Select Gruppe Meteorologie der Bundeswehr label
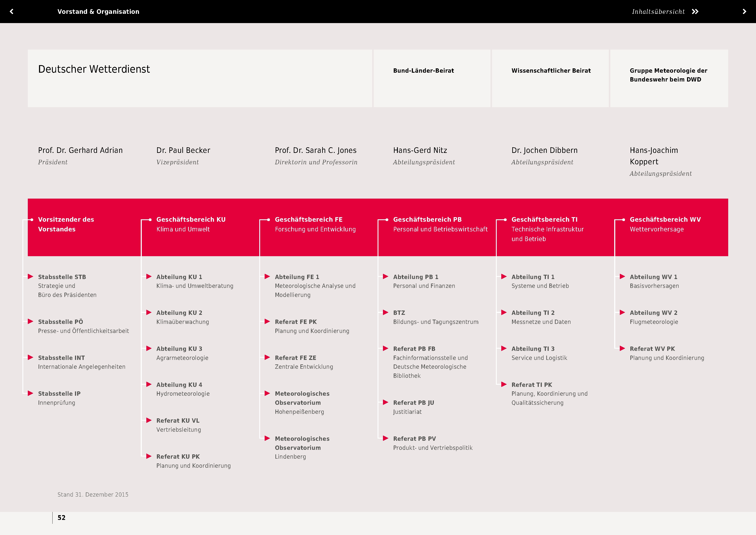 (x=669, y=75)
